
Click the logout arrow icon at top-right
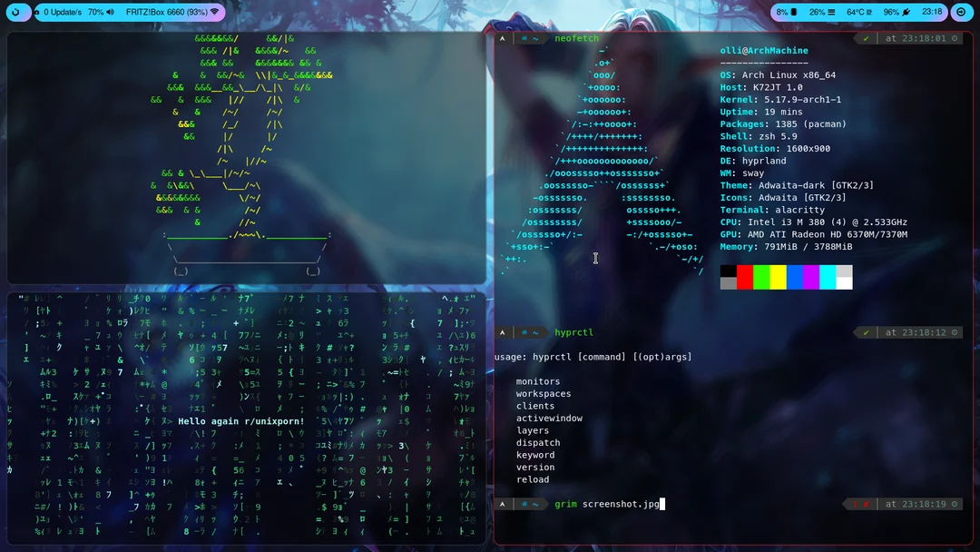pos(961,12)
